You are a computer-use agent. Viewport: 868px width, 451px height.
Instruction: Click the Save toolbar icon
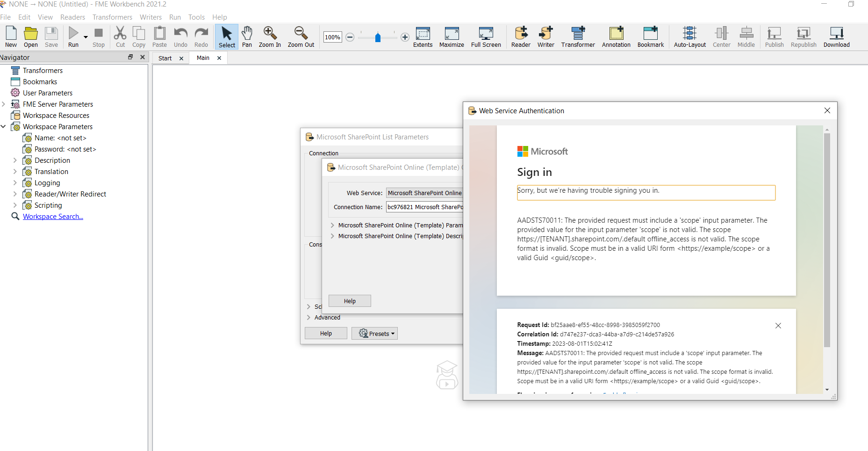51,37
